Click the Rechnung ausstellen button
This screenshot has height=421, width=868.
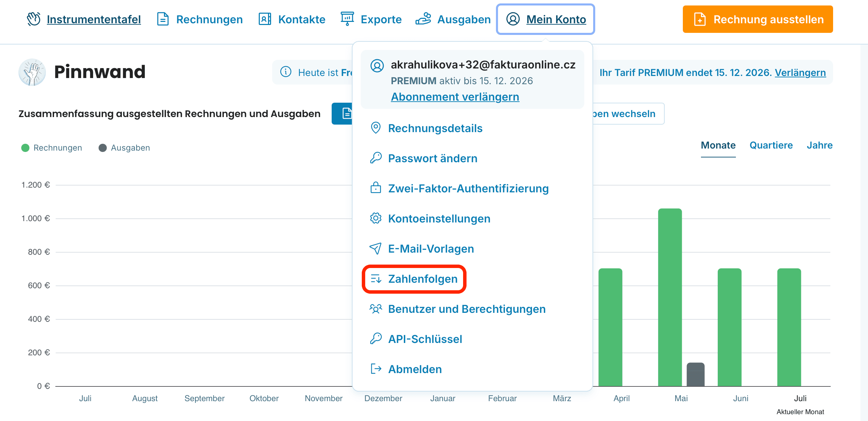tap(758, 19)
